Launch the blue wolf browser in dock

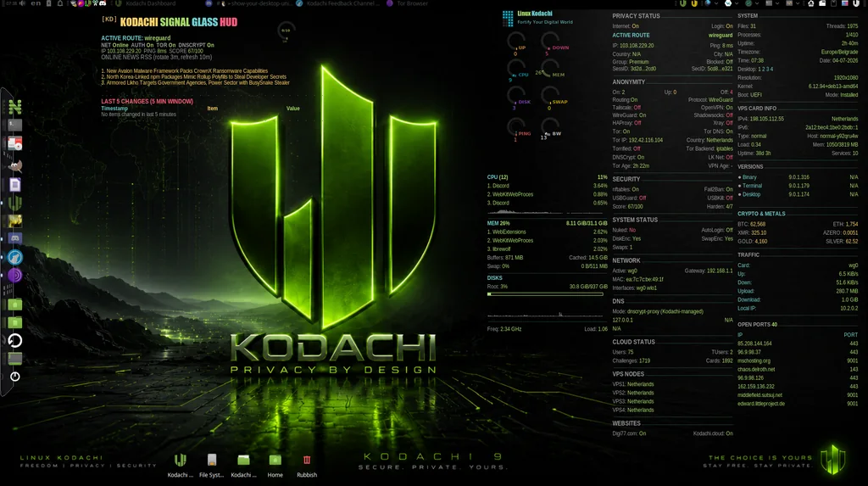[15, 257]
